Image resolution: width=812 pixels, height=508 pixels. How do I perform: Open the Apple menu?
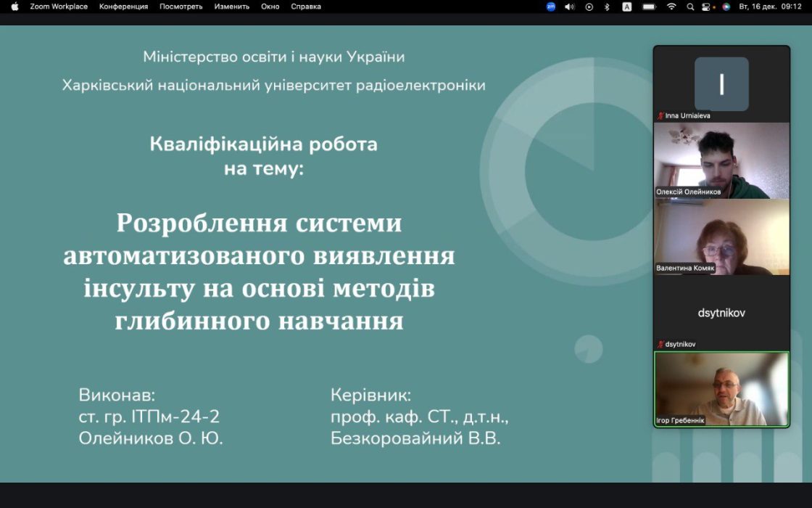[x=14, y=7]
